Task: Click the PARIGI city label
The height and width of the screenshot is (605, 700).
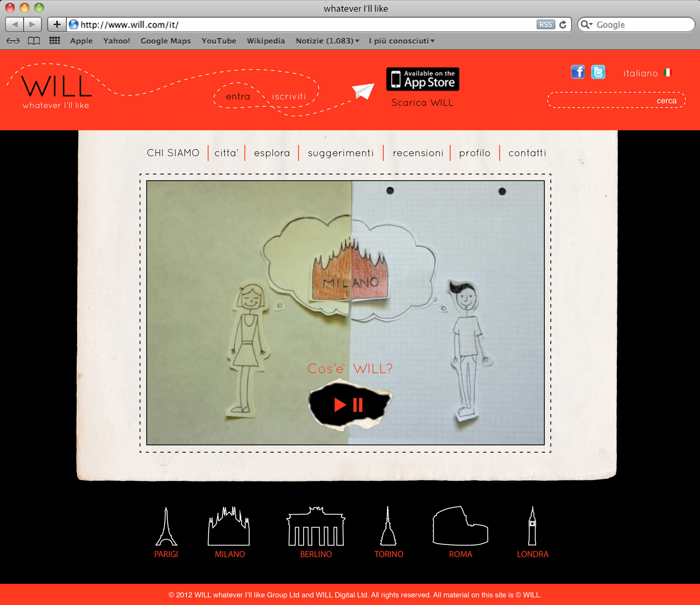Action: [166, 554]
